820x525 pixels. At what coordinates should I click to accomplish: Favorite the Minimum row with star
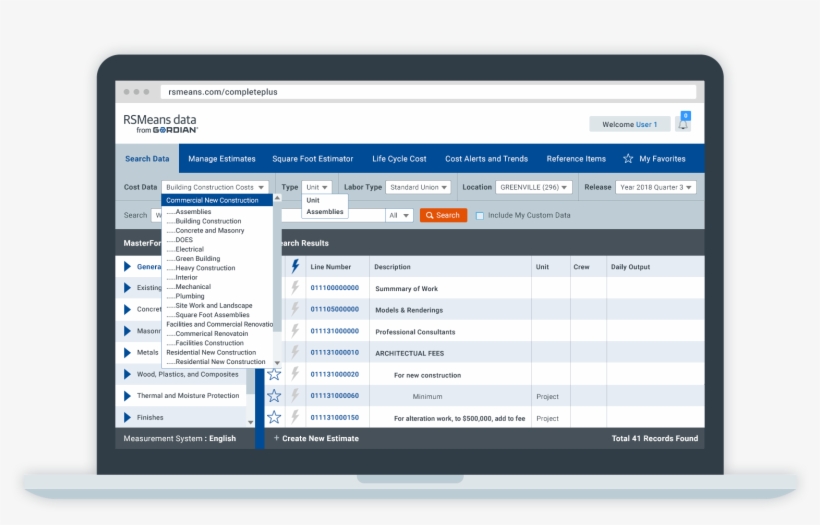274,396
